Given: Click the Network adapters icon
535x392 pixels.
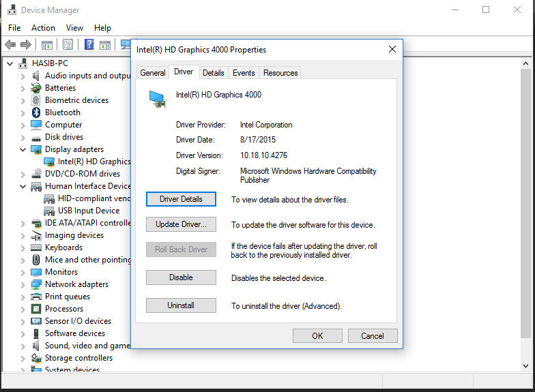Looking at the screenshot, I should (x=36, y=284).
